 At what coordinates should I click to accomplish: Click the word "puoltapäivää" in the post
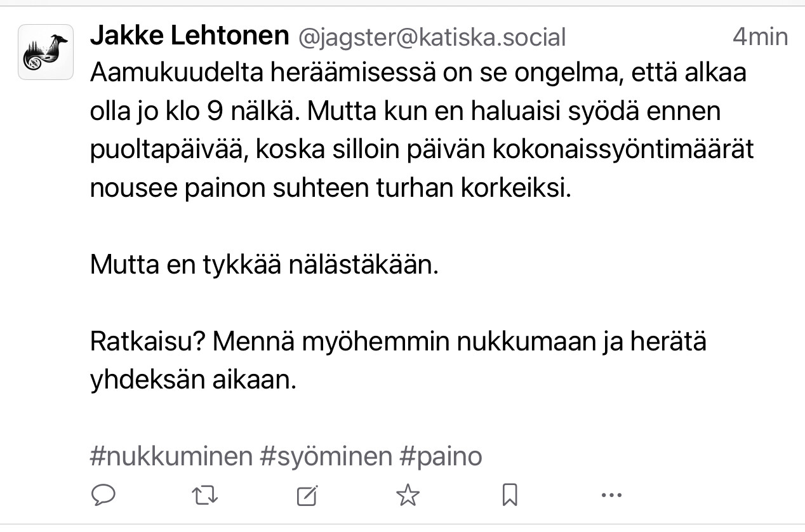177,150
